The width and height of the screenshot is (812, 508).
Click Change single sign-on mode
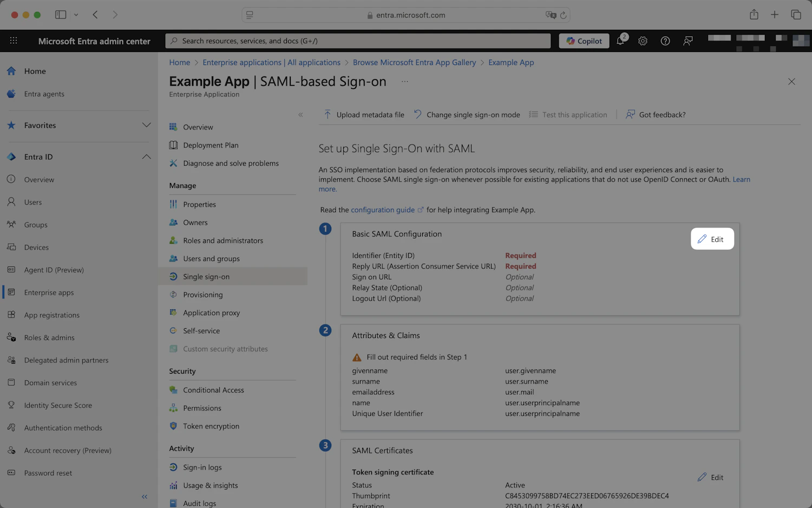(467, 115)
